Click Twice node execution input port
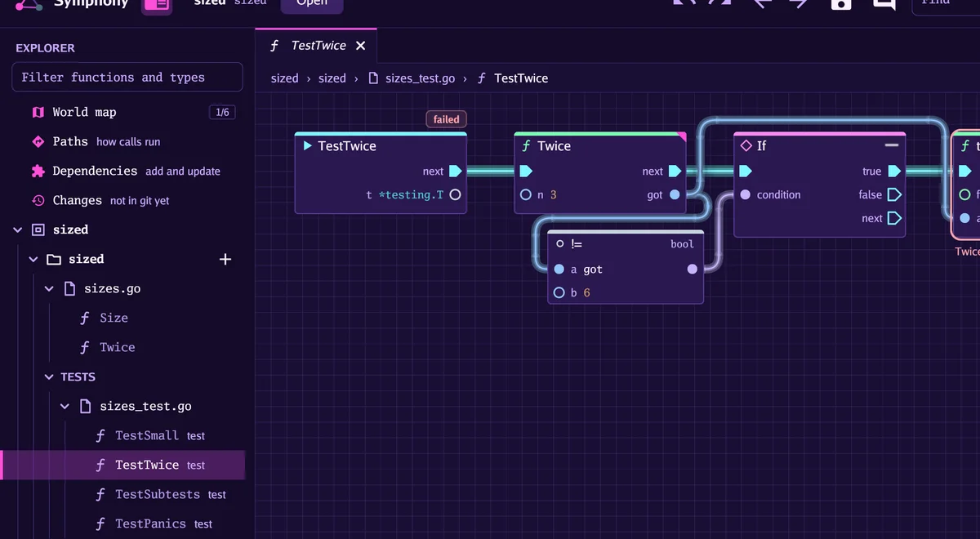This screenshot has height=539, width=980. tap(526, 171)
